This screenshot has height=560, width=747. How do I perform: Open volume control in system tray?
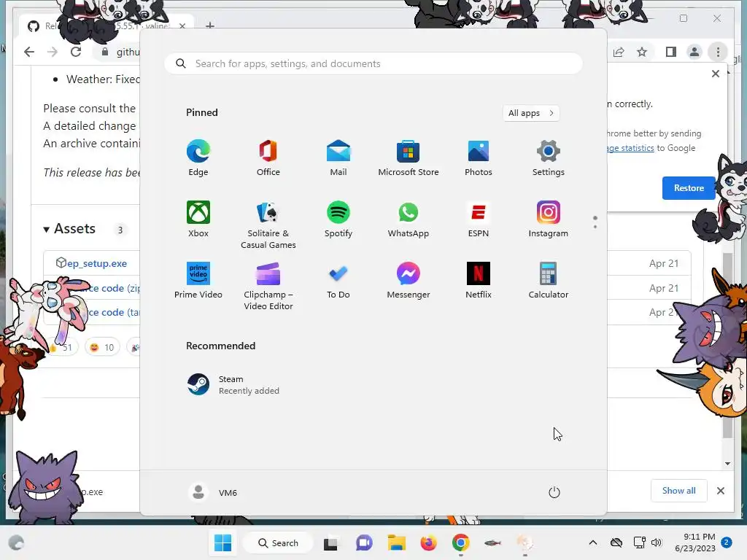657,542
